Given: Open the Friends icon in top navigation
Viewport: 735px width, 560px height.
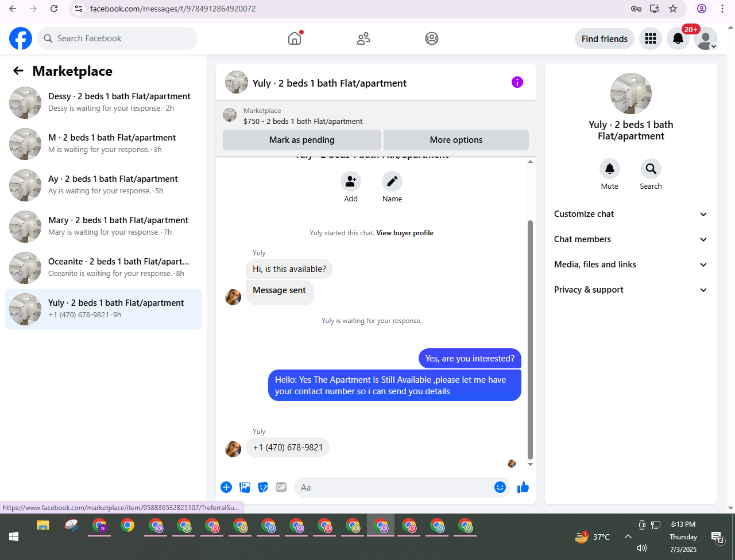Looking at the screenshot, I should click(363, 38).
